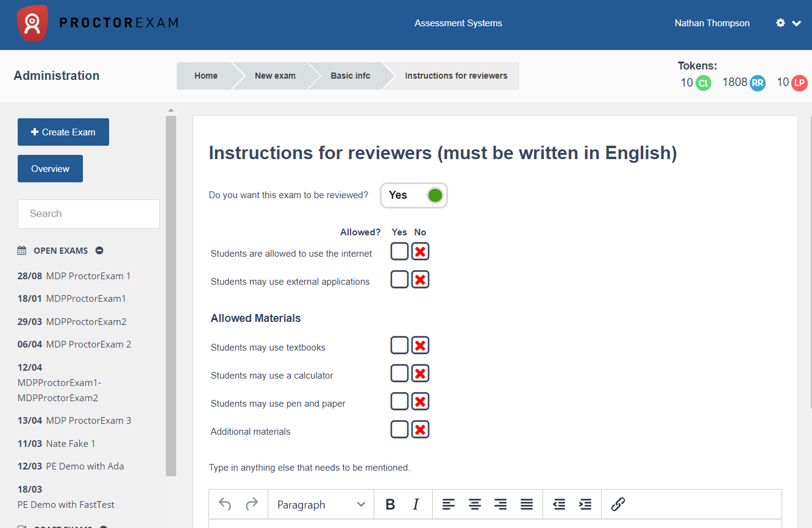Go to Basic info breadcrumb
The height and width of the screenshot is (528, 812).
351,76
